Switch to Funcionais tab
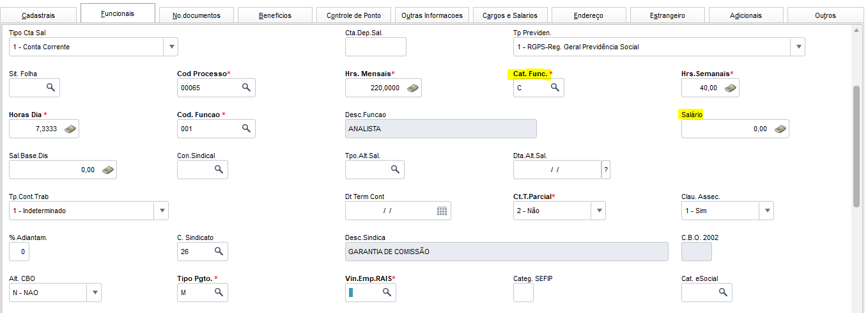The width and height of the screenshot is (868, 313). 118,13
